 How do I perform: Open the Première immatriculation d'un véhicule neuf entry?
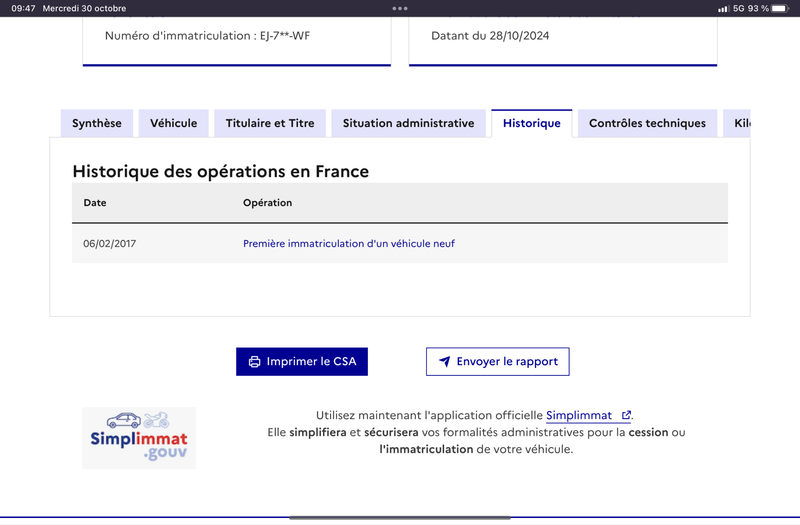(348, 244)
